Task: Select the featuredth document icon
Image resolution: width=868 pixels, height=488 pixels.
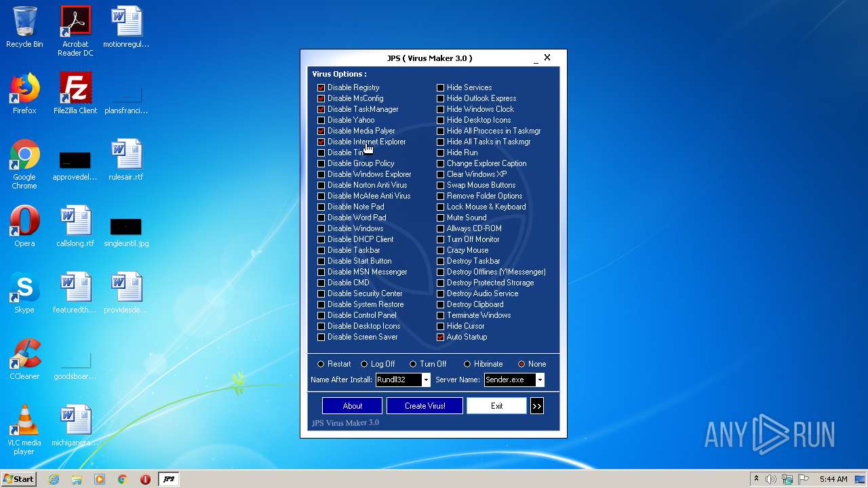Action: (75, 293)
